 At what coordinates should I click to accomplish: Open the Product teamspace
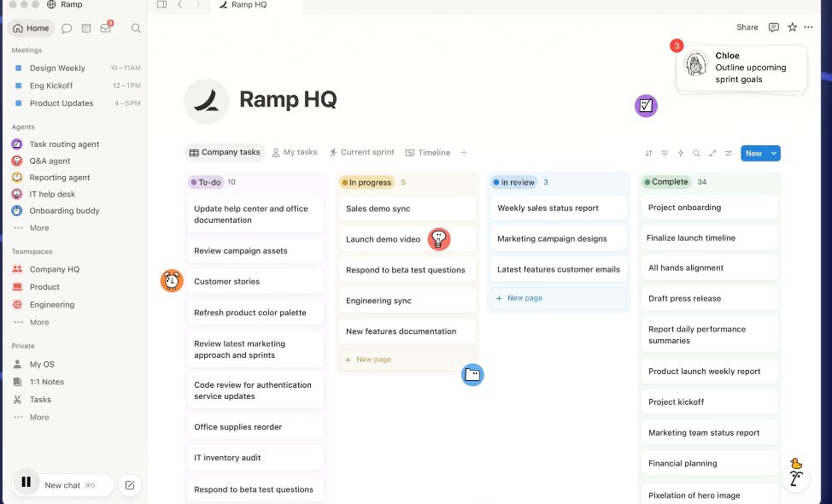[44, 287]
